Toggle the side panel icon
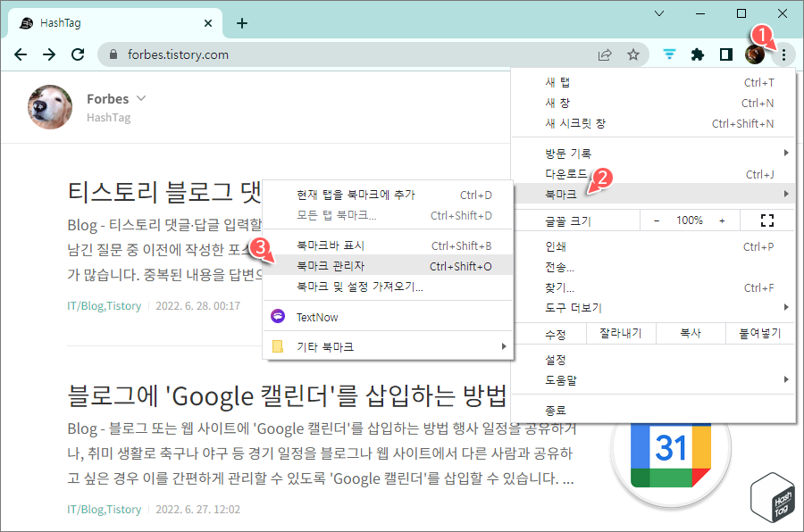 (x=726, y=54)
